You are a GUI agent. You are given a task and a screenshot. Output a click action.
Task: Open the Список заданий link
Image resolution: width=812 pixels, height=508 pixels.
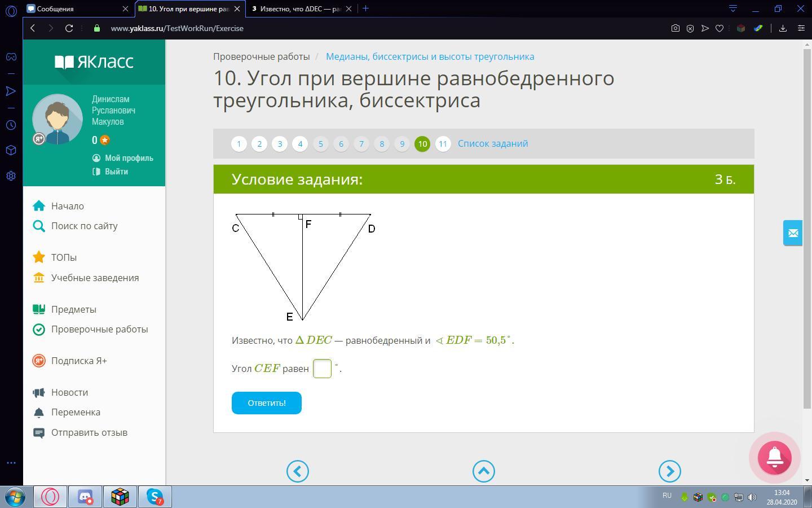click(x=493, y=143)
